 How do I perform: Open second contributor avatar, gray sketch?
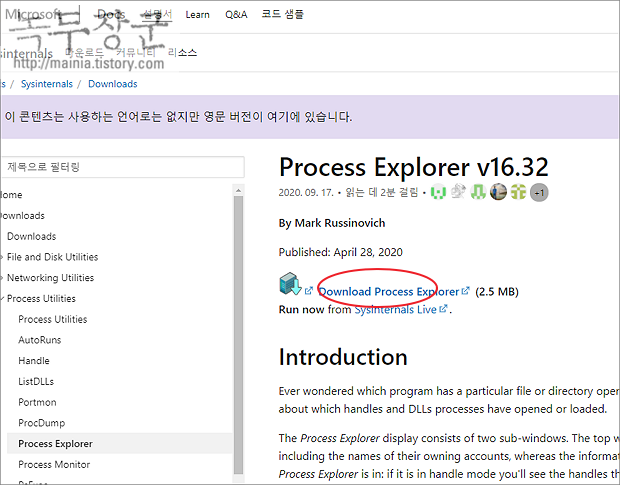(x=458, y=192)
